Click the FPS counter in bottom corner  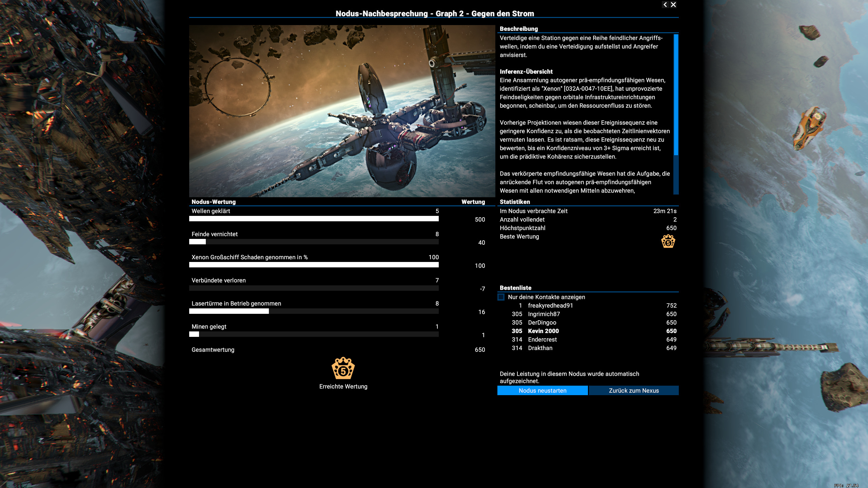tap(846, 486)
